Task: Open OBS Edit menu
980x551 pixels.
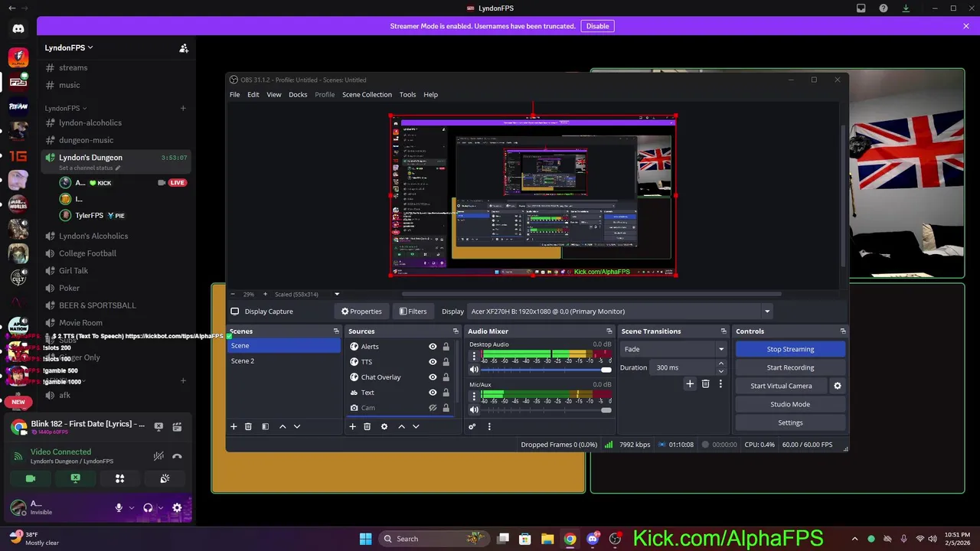Action: 253,95
